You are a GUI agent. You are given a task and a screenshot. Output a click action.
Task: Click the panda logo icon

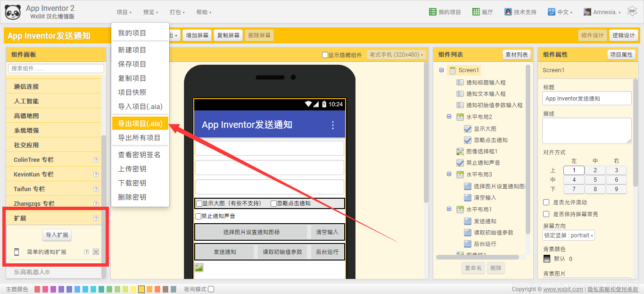[13, 12]
